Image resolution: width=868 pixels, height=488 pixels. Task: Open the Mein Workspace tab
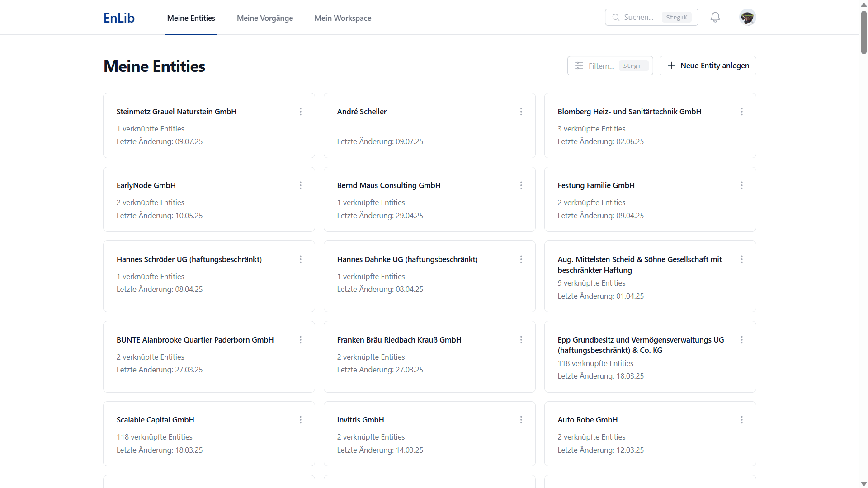pos(343,18)
